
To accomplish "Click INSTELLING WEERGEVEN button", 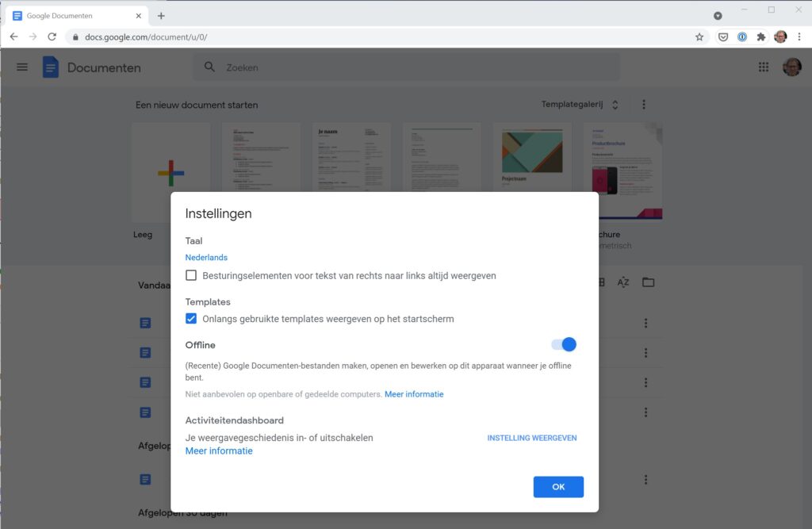I will tap(532, 438).
